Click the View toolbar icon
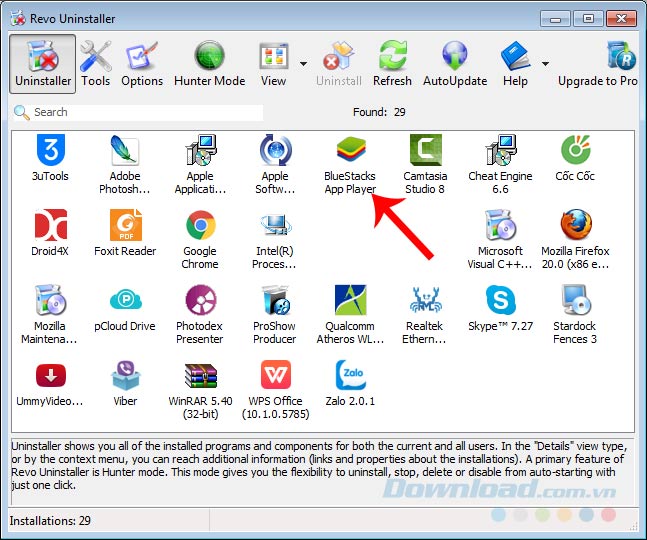Image resolution: width=647 pixels, height=540 pixels. [x=274, y=64]
